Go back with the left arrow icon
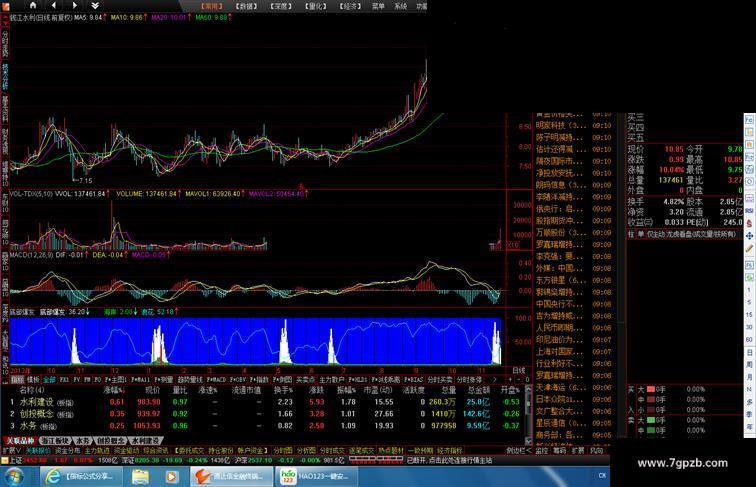The width and height of the screenshot is (756, 487). [54, 5]
